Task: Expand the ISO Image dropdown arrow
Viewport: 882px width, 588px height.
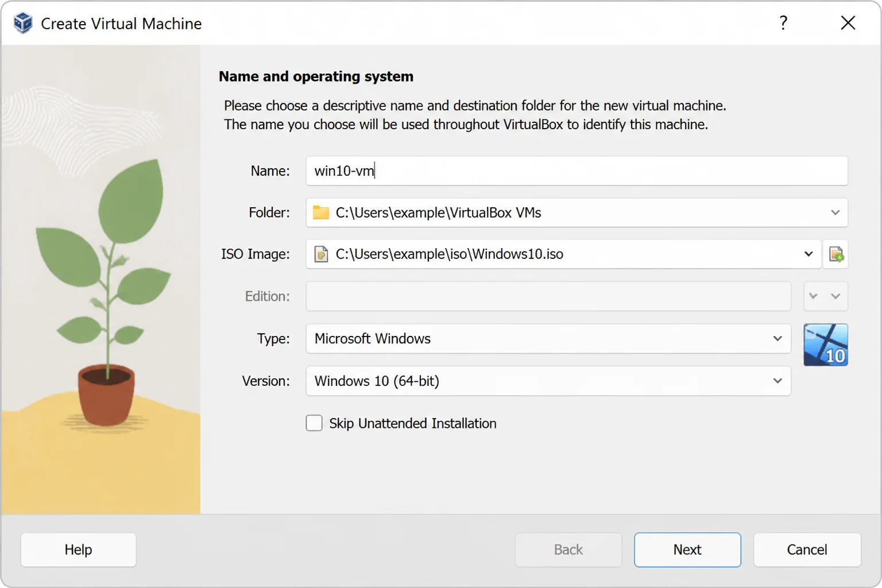Action: (808, 254)
